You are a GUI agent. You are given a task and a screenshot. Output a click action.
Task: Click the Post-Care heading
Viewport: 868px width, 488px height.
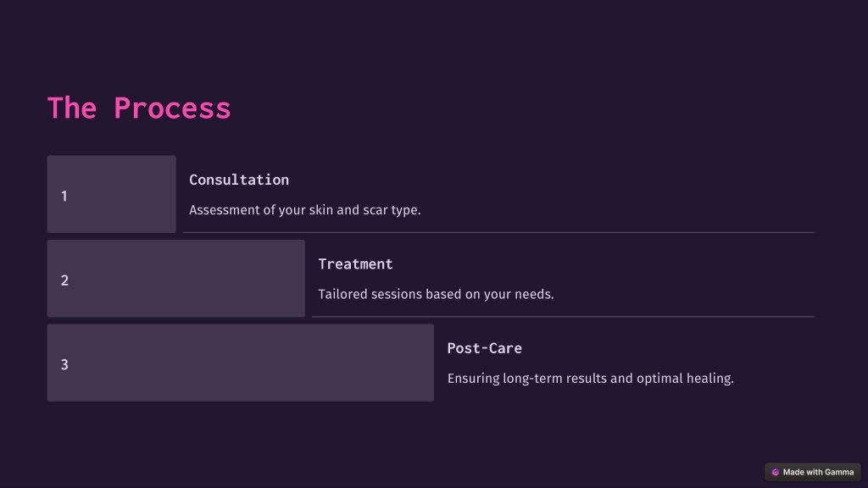click(x=484, y=348)
